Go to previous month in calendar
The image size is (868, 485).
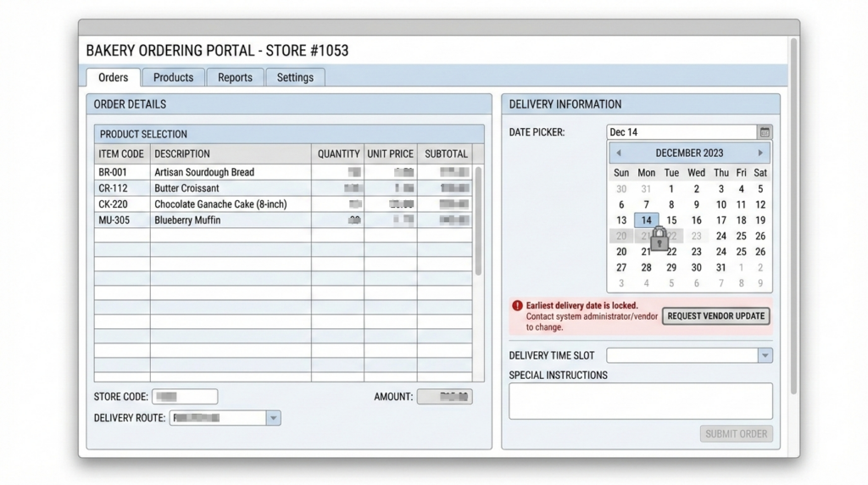coord(619,153)
